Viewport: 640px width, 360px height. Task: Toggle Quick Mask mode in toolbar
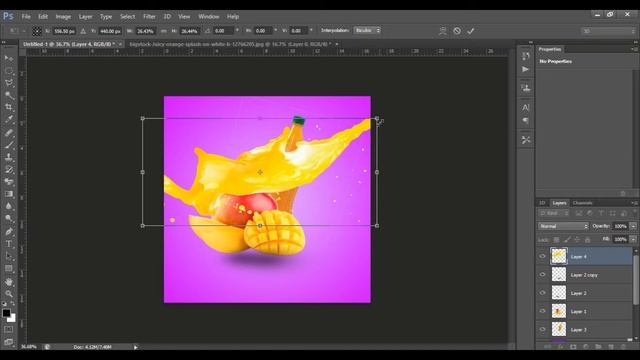click(x=9, y=329)
